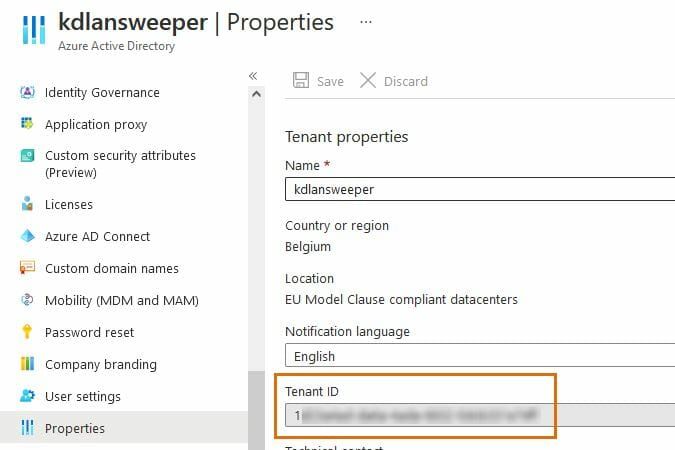
Task: Click the Licenses icon in sidebar
Action: 27,204
